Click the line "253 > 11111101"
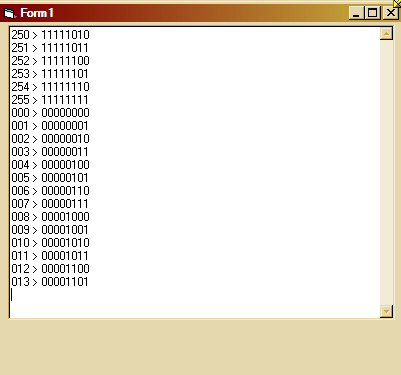The height and width of the screenshot is (375, 401). pos(50,74)
